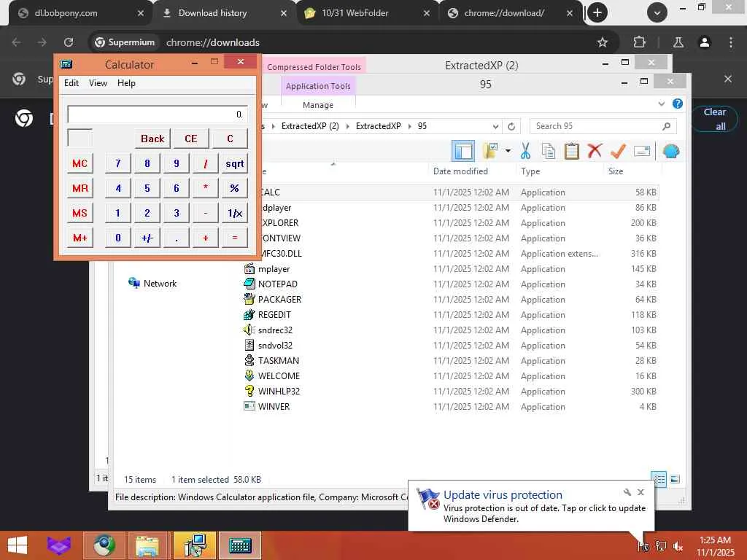
Task: Open the address bar history dropdown
Action: [495, 126]
